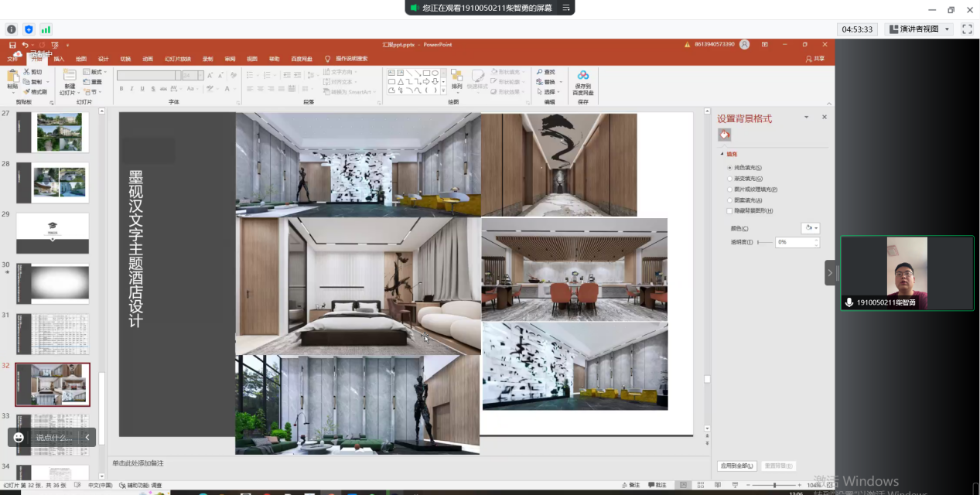This screenshot has width=980, height=495.
Task: Click the notes area 单击此处添加备注
Action: [138, 463]
